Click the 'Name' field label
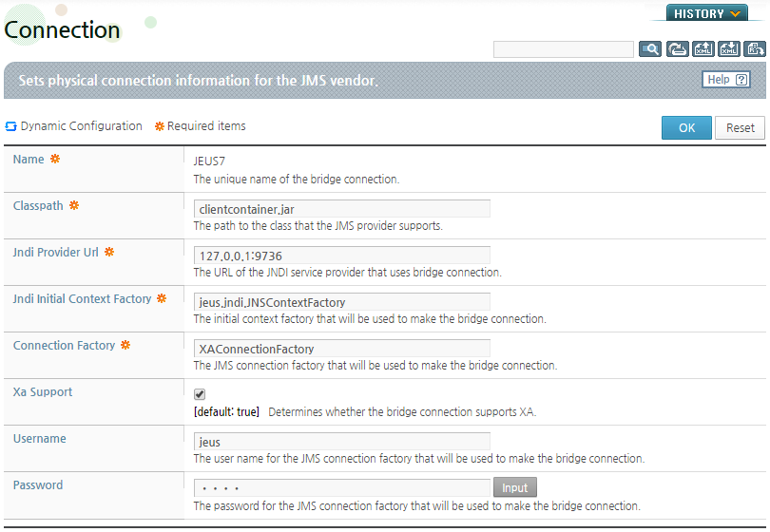 click(29, 160)
